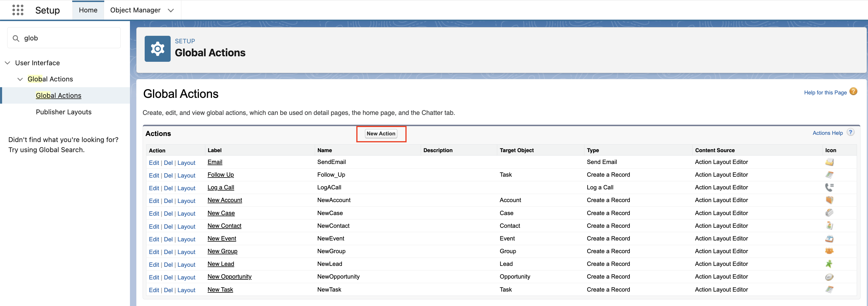The width and height of the screenshot is (868, 306).
Task: Switch to the Home tab
Action: coord(88,10)
